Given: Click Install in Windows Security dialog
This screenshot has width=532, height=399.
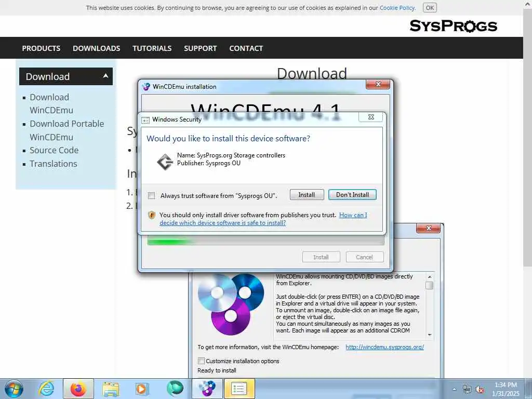Looking at the screenshot, I should pyautogui.click(x=307, y=195).
